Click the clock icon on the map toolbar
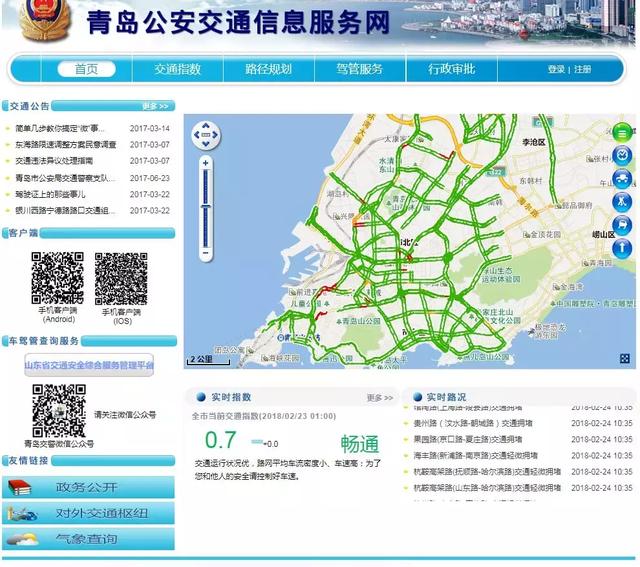The height and width of the screenshot is (567, 640). [622, 155]
